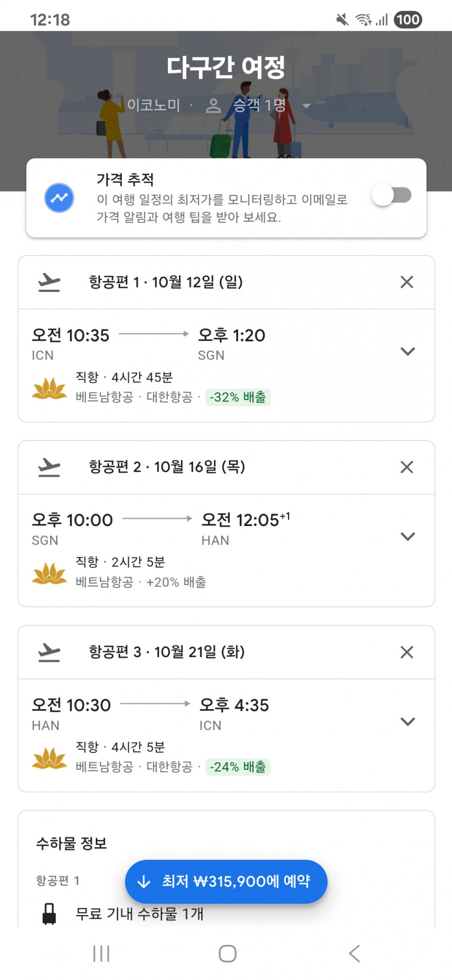Remove flight 1 with the X icon
Viewport: 452px width, 980px height.
click(x=407, y=282)
